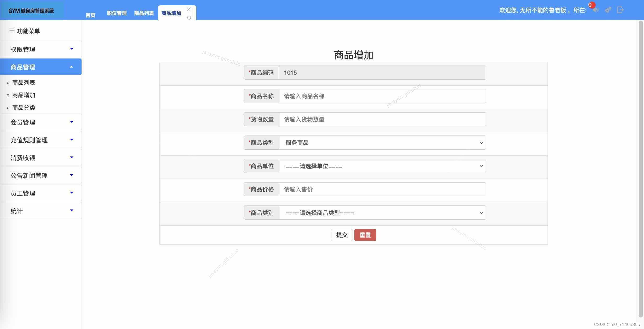Click the vertical page scrollbar

[640, 167]
